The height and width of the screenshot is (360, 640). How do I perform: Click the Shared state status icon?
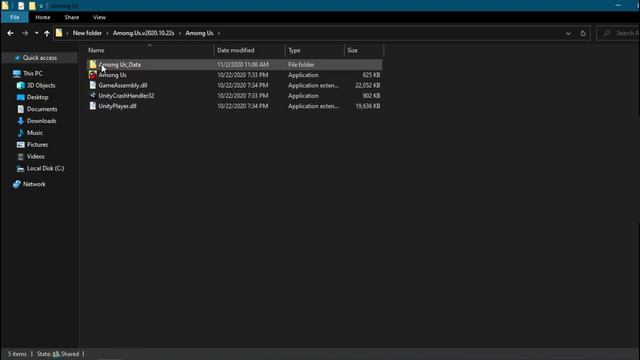click(56, 354)
